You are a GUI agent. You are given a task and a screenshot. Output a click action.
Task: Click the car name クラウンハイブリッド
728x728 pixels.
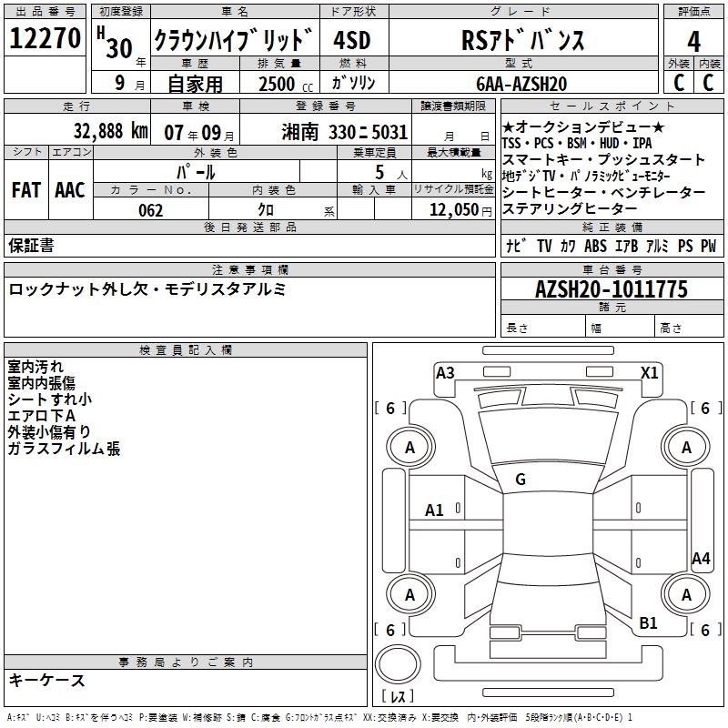pyautogui.click(x=234, y=39)
